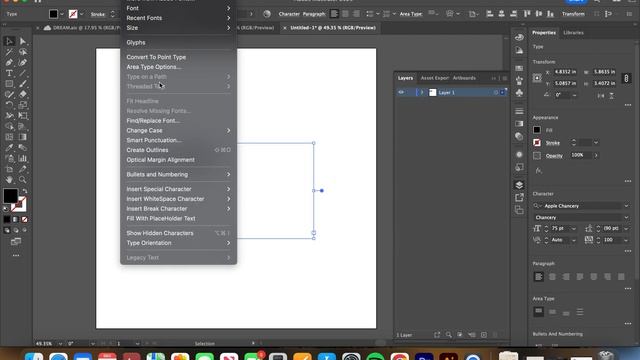Image resolution: width=640 pixels, height=360 pixels.
Task: Select the Hand tool
Action: coord(9,180)
